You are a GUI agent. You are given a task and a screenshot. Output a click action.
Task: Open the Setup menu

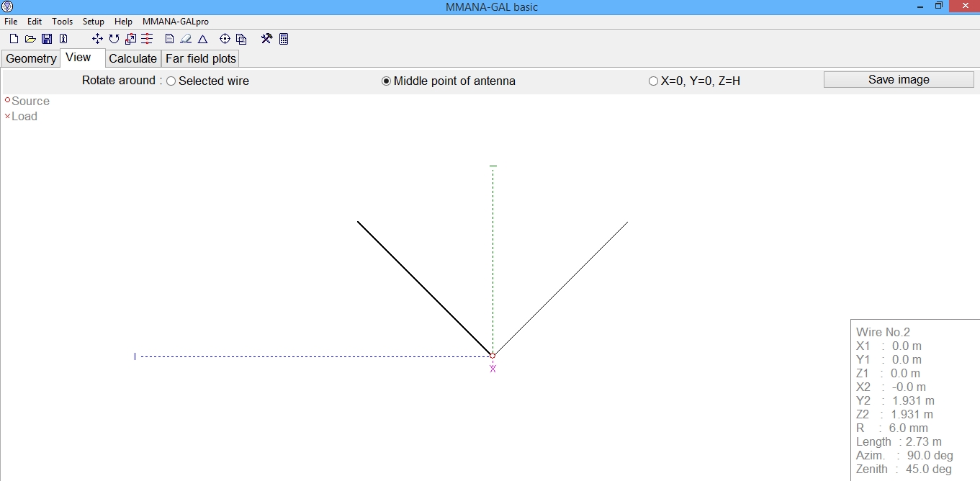[94, 22]
